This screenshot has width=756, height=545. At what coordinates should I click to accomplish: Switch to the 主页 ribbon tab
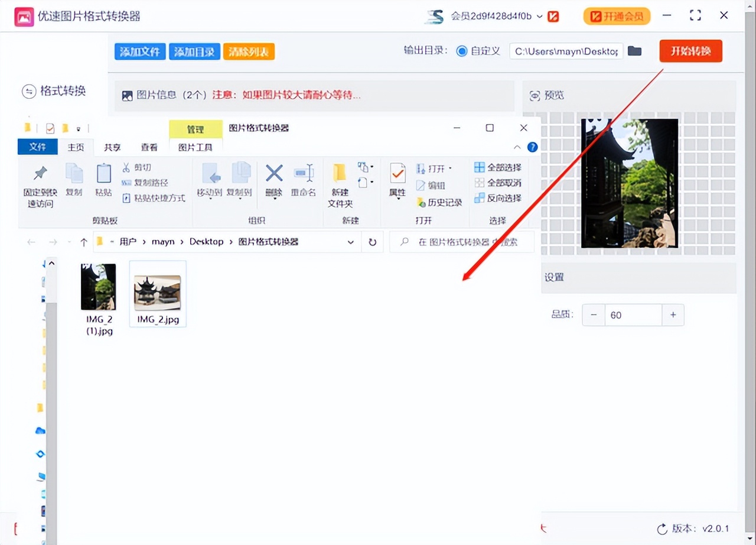76,147
